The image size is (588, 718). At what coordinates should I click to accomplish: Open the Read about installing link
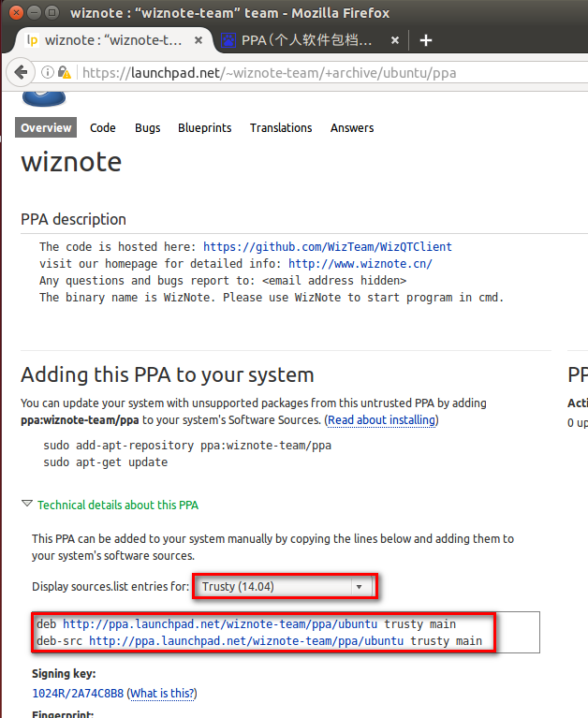click(381, 420)
